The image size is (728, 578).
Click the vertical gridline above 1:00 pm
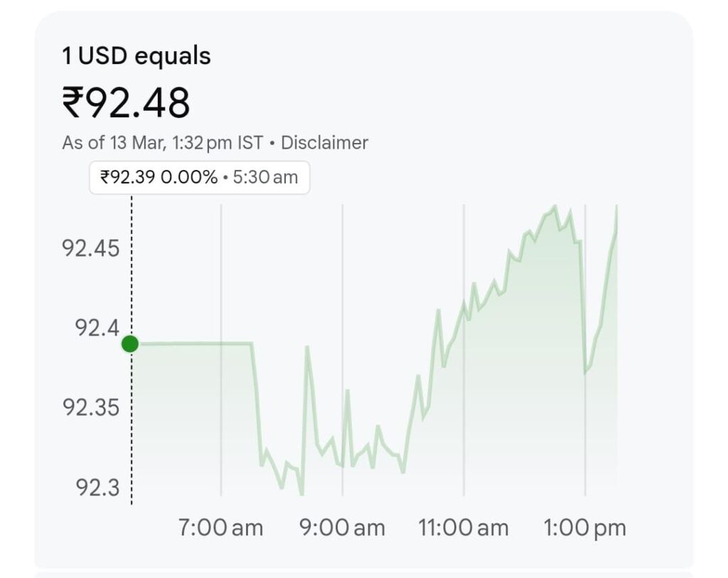pos(585,427)
